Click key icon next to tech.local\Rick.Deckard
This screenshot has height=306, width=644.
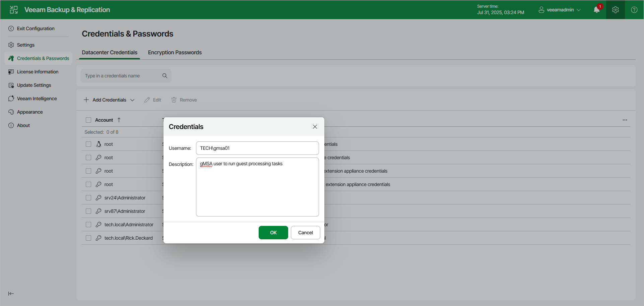[x=99, y=238]
